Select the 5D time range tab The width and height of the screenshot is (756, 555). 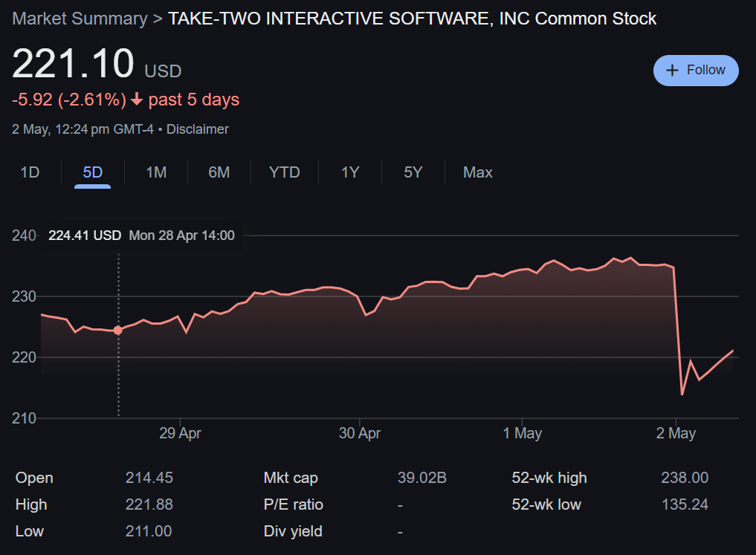pos(93,172)
